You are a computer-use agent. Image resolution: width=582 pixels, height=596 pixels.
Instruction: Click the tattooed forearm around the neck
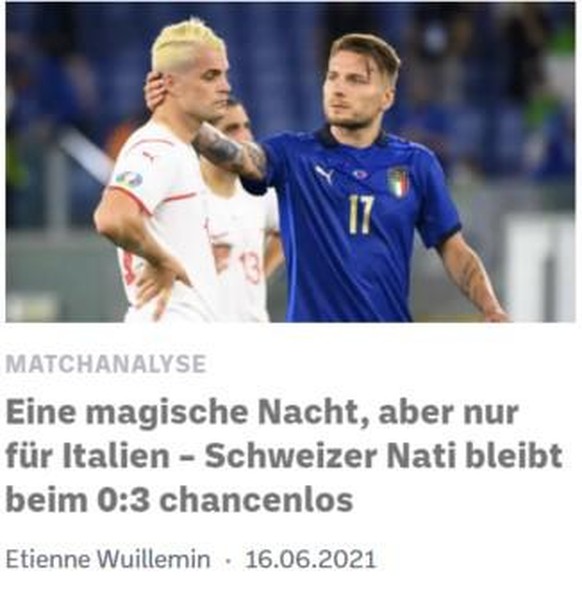(x=230, y=151)
